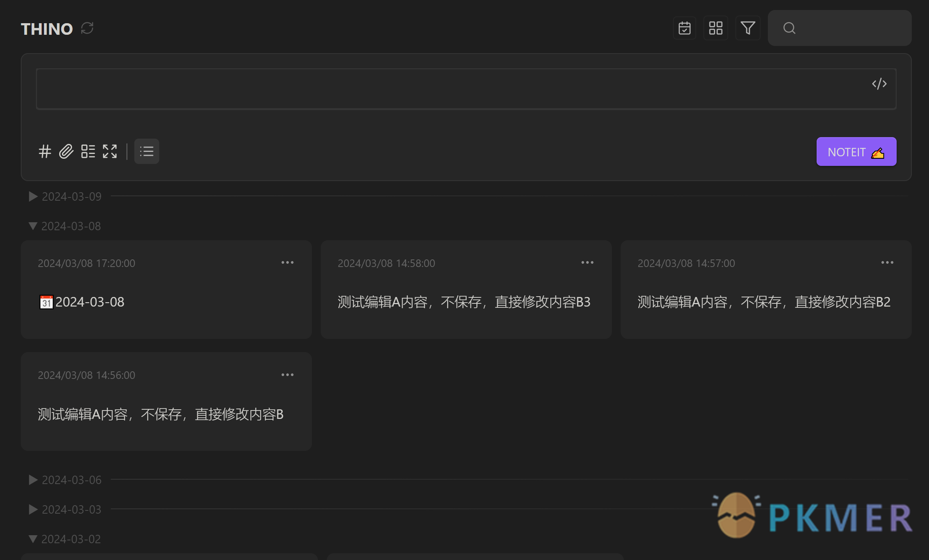
Task: Expand the 2024-03-06 date group
Action: point(32,478)
